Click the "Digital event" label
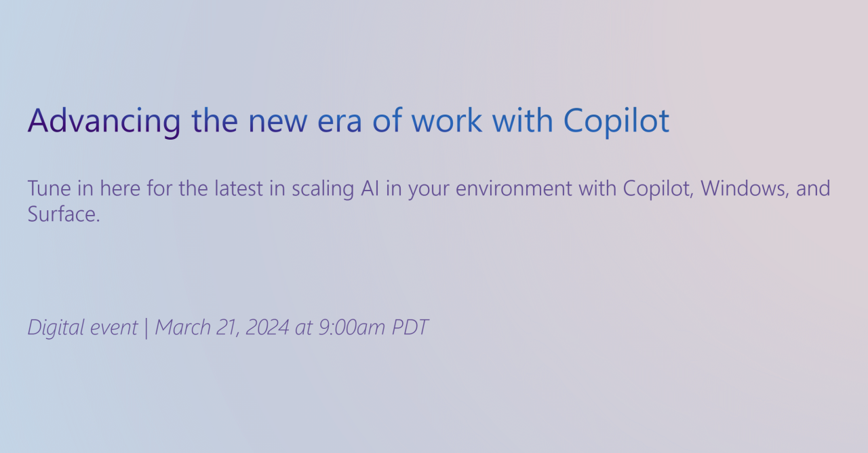 [x=82, y=328]
